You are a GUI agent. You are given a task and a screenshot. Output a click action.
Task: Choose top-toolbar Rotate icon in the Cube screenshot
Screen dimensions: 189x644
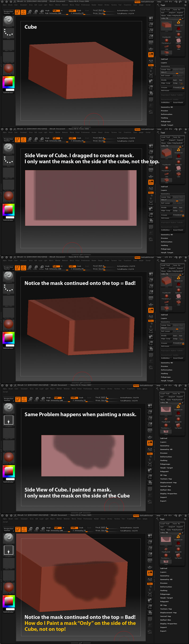(41, 12)
